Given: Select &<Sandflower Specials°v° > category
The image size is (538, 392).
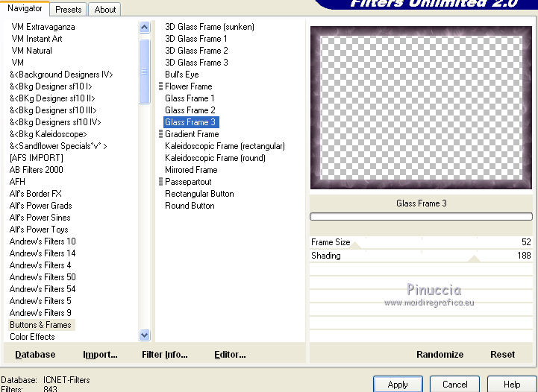Looking at the screenshot, I should [58, 146].
